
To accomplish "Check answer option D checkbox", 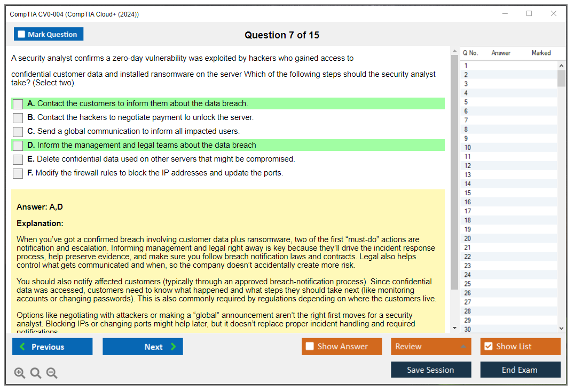I will coord(18,146).
